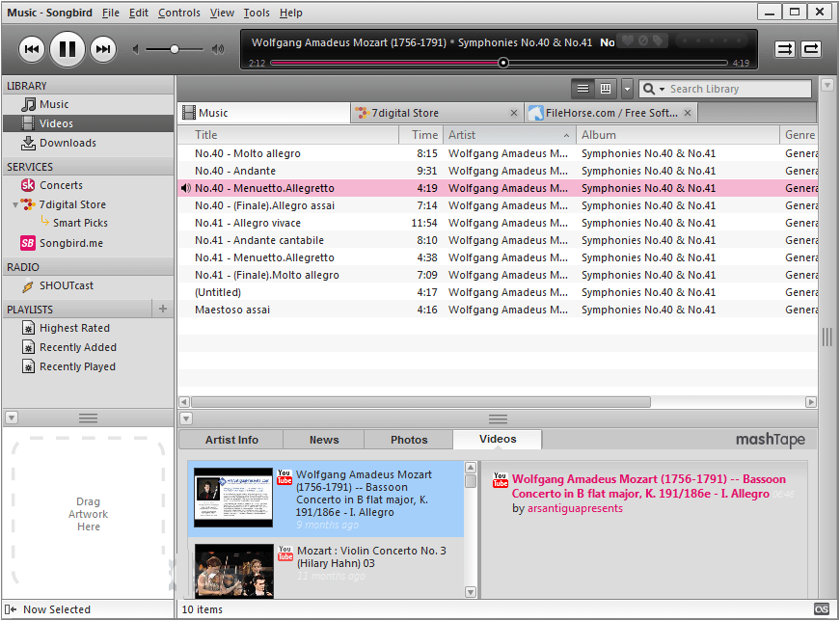Open the Artist Info tab
Screen dimensions: 840x621
231,440
